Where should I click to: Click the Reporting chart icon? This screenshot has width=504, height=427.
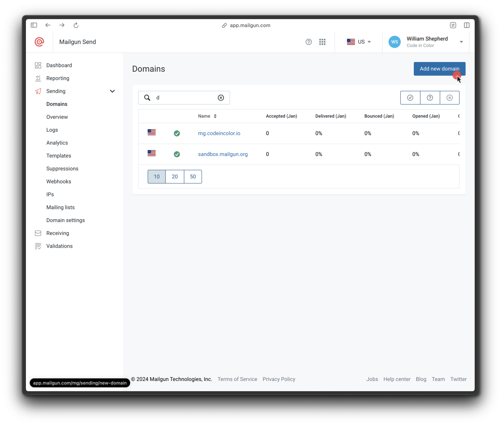pos(38,78)
